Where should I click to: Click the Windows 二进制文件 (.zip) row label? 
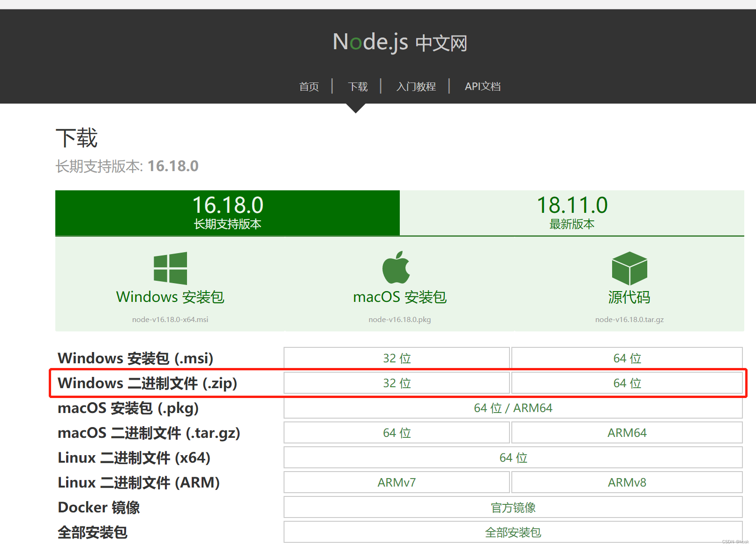pyautogui.click(x=147, y=383)
